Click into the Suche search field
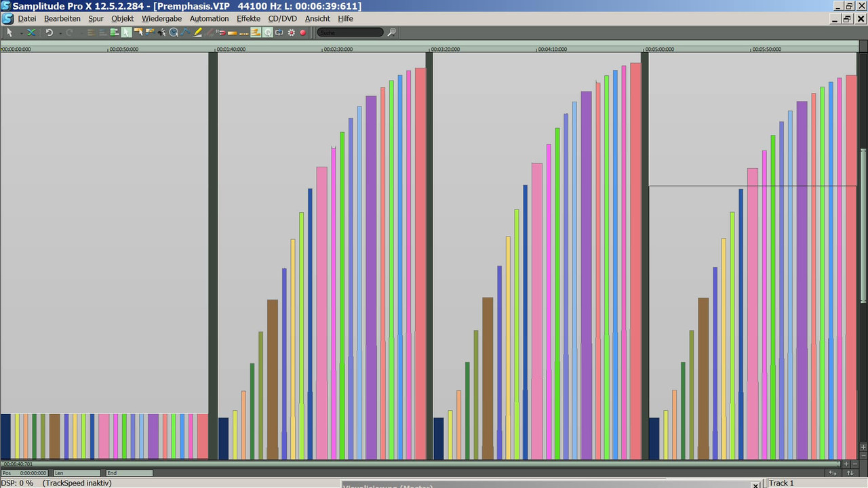The image size is (868, 488). [350, 32]
